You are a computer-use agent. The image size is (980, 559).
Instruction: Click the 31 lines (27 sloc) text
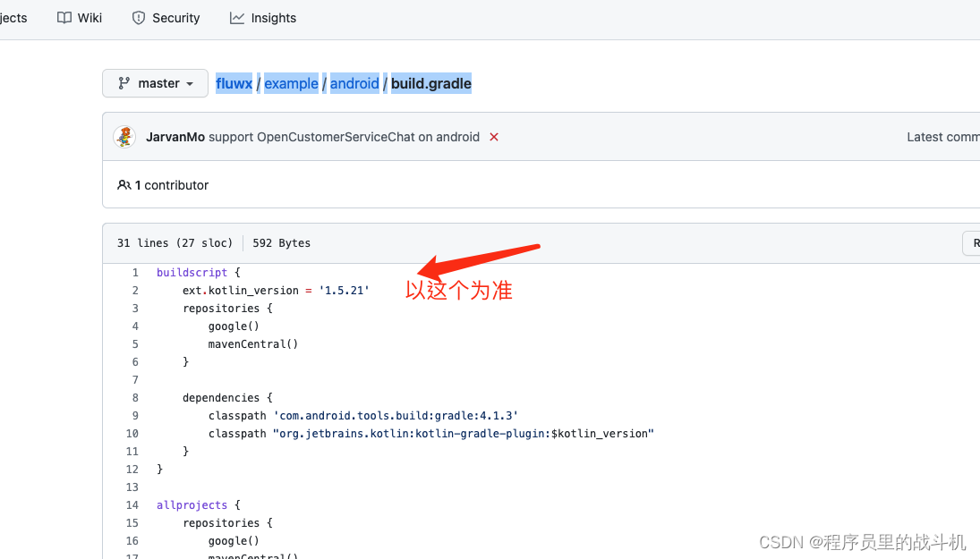pos(175,243)
